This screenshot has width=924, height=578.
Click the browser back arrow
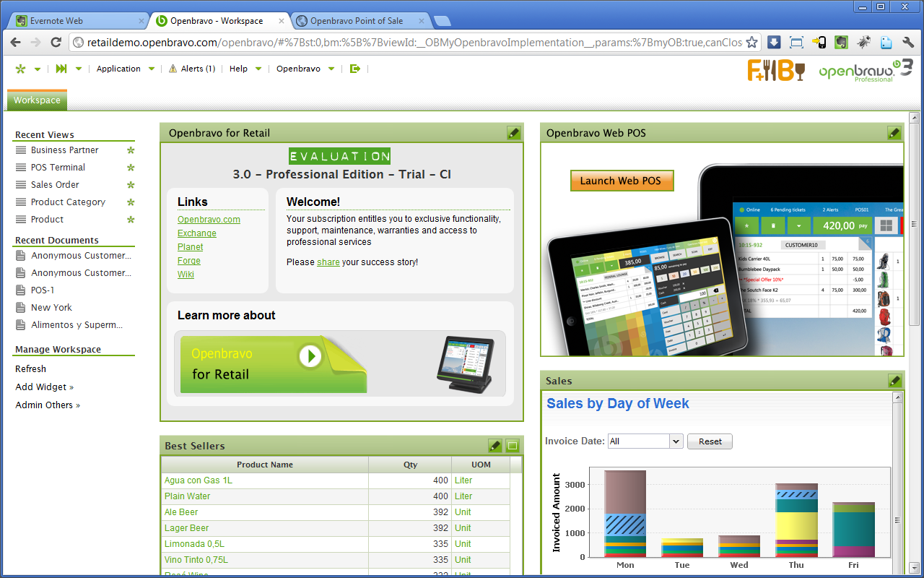[16, 43]
